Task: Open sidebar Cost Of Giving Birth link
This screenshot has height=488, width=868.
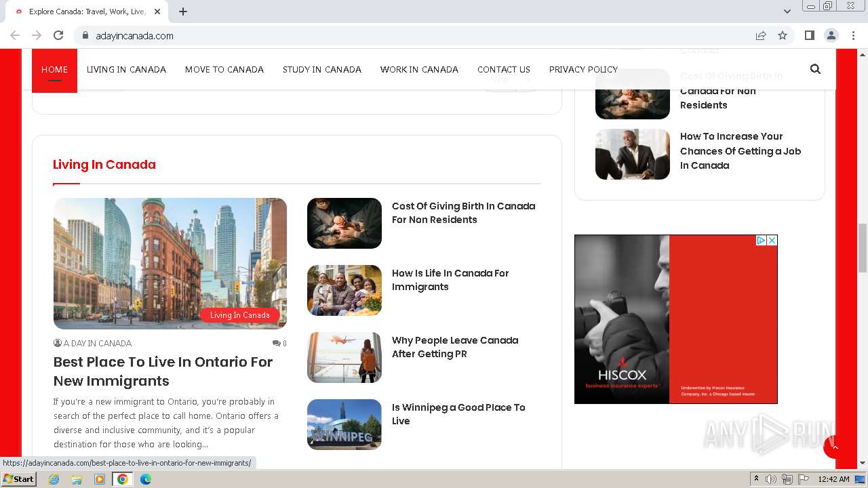Action: [732, 91]
